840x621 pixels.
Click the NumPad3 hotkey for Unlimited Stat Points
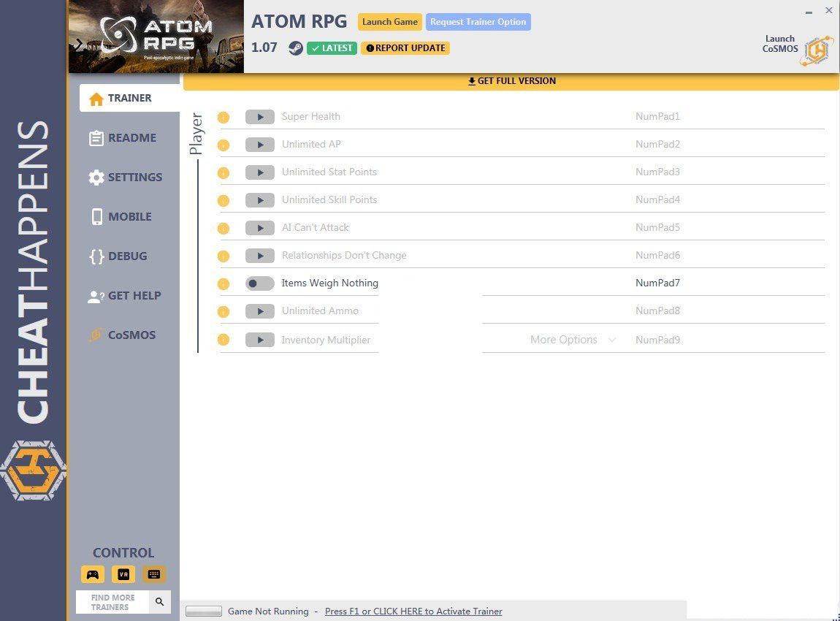(x=657, y=172)
